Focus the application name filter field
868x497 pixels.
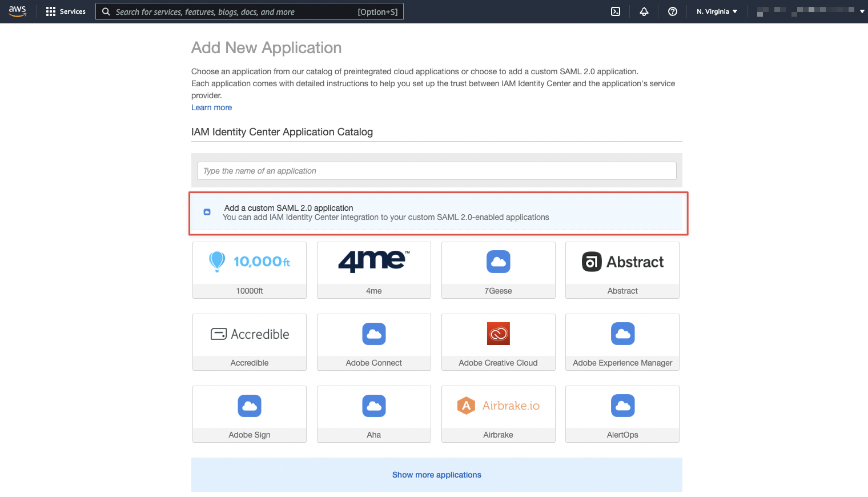(436, 171)
